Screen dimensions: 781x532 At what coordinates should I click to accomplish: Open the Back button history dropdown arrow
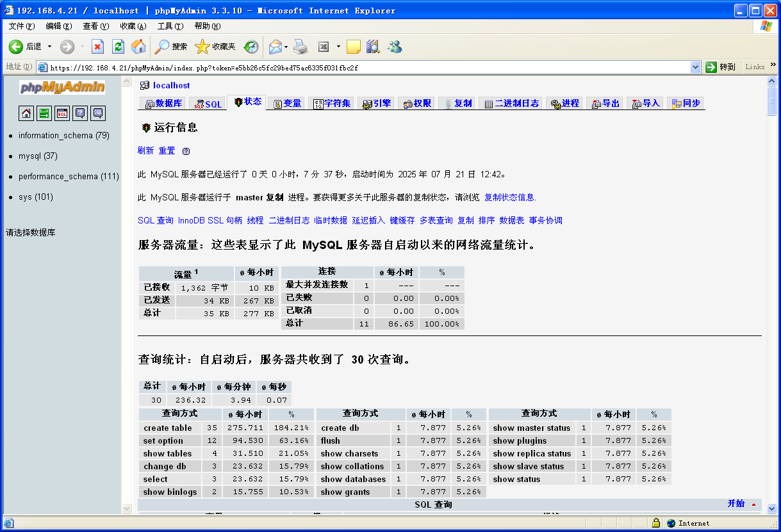pos(49,47)
